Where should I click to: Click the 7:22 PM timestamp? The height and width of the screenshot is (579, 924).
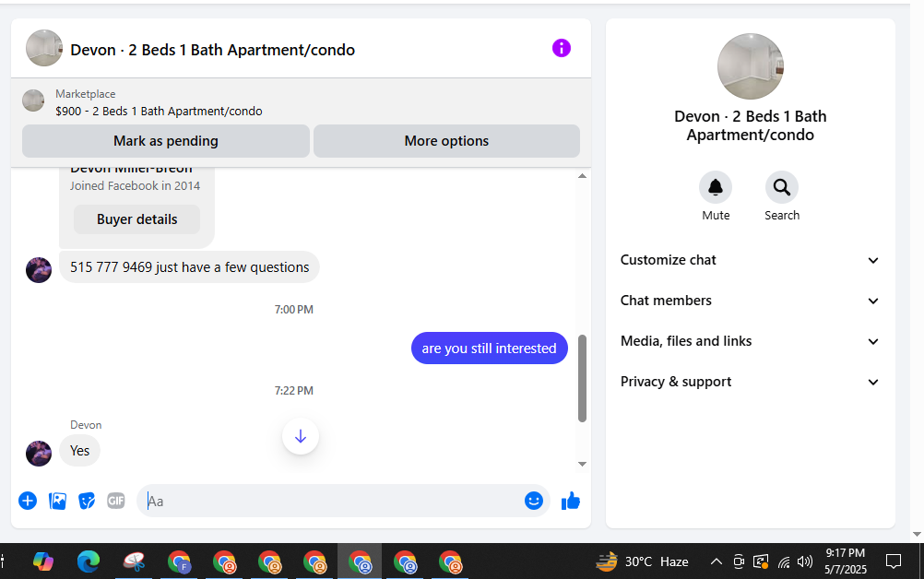[x=293, y=391]
